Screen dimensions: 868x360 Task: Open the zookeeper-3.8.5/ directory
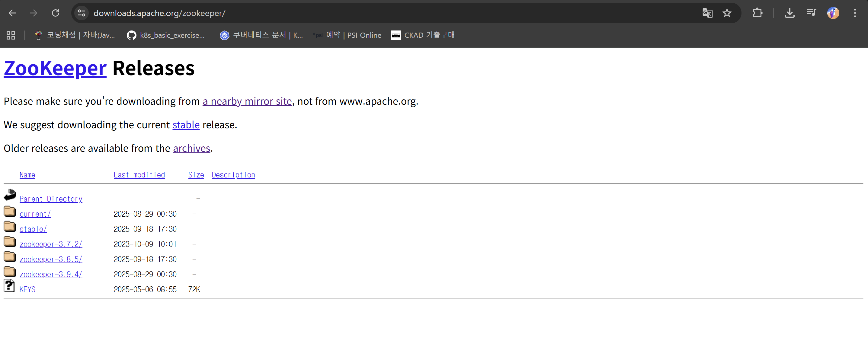[x=51, y=260]
